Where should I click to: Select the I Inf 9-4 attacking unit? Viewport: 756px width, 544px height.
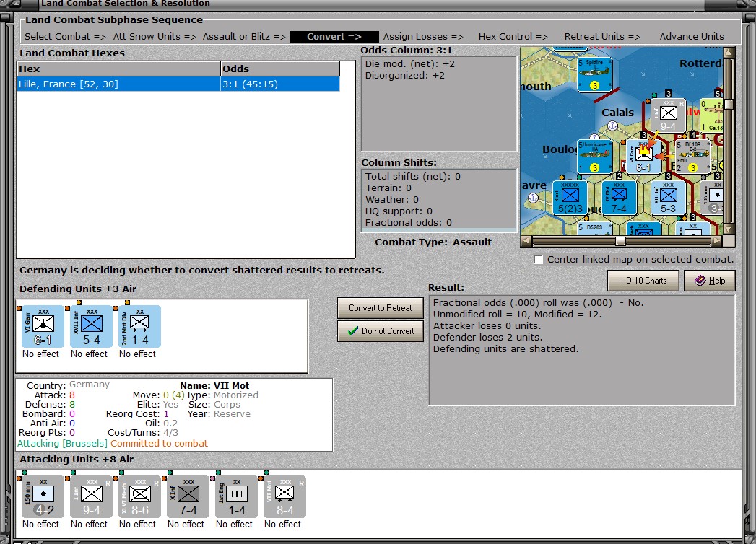pyautogui.click(x=91, y=497)
